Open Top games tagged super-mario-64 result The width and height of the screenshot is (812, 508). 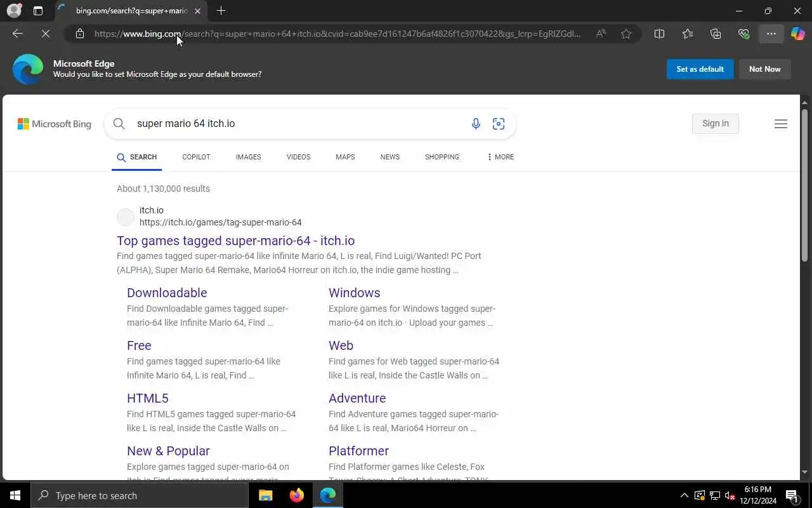tap(235, 241)
